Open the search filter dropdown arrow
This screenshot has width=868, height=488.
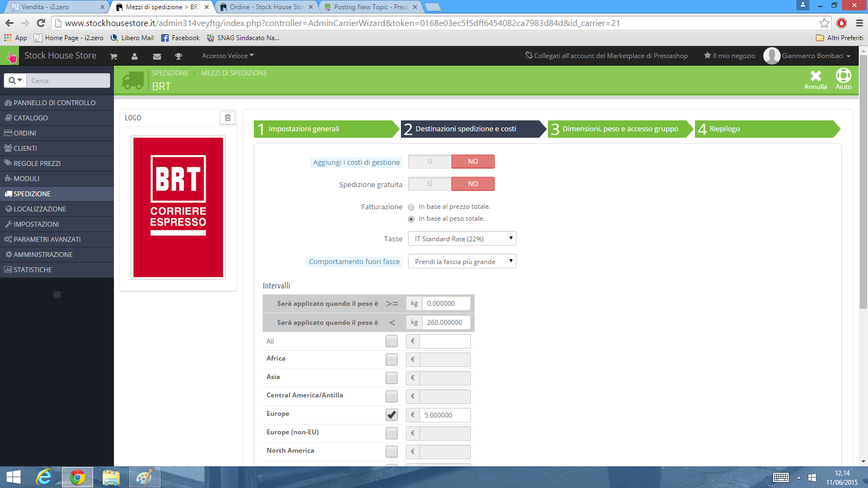click(x=16, y=80)
